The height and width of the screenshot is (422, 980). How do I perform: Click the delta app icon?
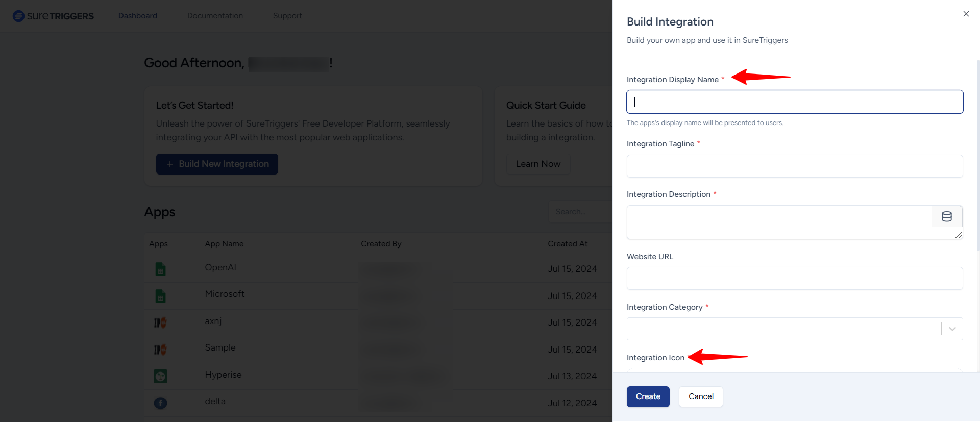click(160, 403)
